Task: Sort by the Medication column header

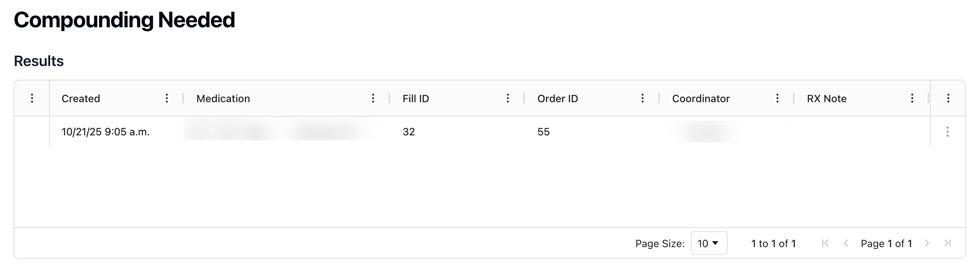Action: [x=223, y=98]
